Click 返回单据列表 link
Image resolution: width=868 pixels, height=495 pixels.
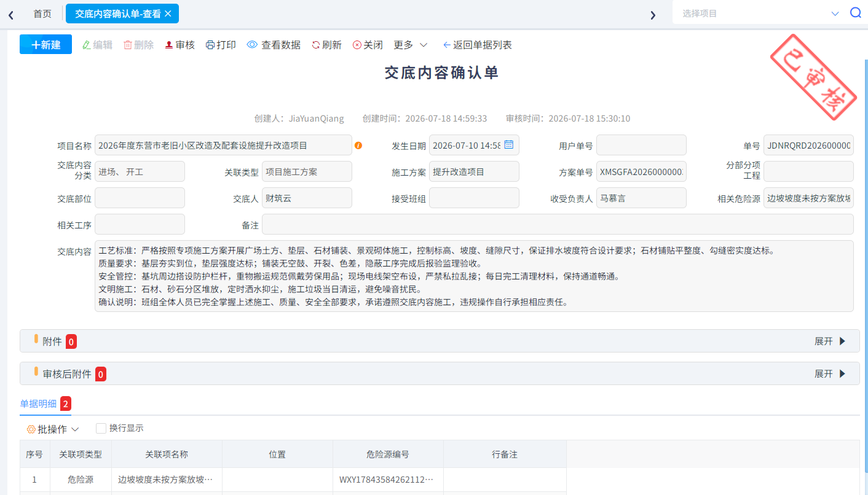(477, 45)
